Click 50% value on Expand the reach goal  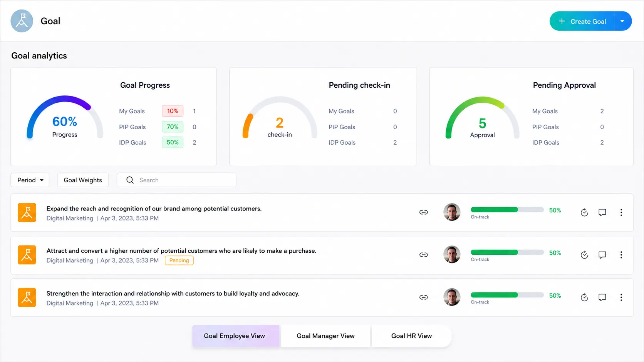tap(555, 210)
